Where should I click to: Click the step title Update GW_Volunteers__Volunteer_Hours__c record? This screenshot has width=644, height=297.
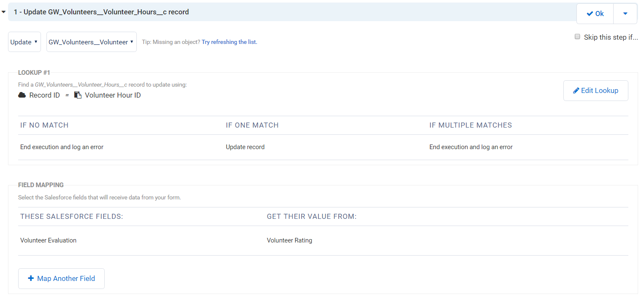tap(101, 12)
